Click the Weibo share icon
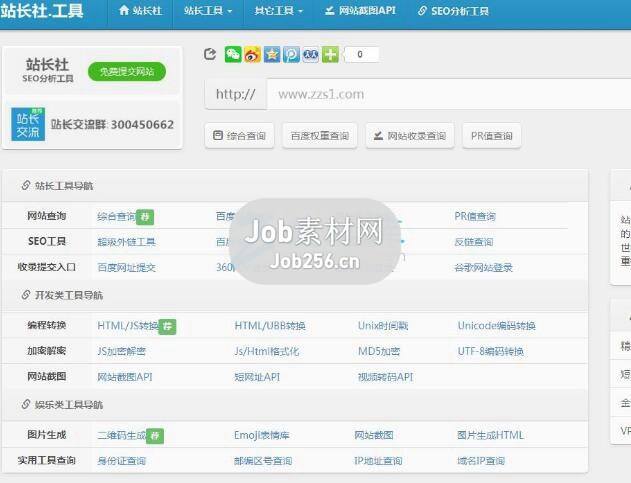The image size is (631, 483). pos(252,54)
